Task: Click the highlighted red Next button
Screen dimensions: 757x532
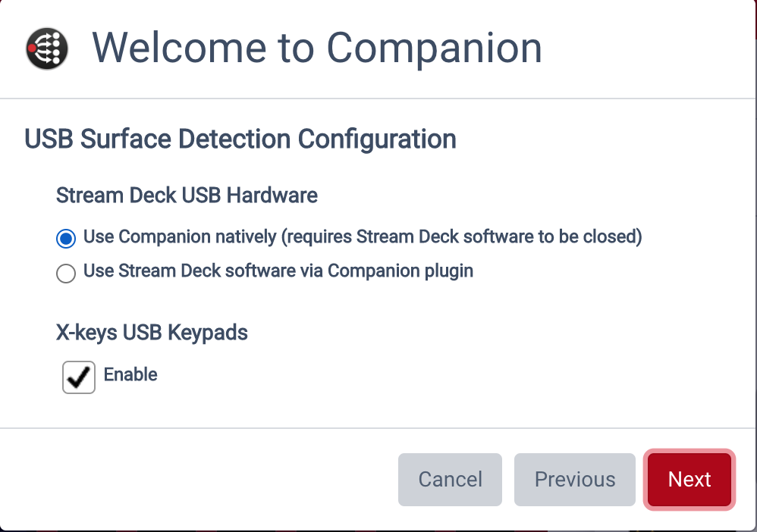Action: coord(689,479)
